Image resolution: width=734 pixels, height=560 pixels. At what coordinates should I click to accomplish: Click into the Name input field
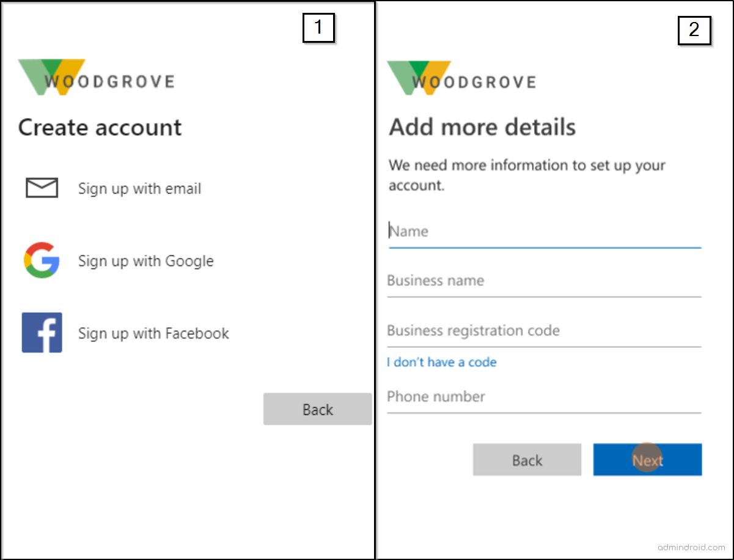[x=544, y=232]
